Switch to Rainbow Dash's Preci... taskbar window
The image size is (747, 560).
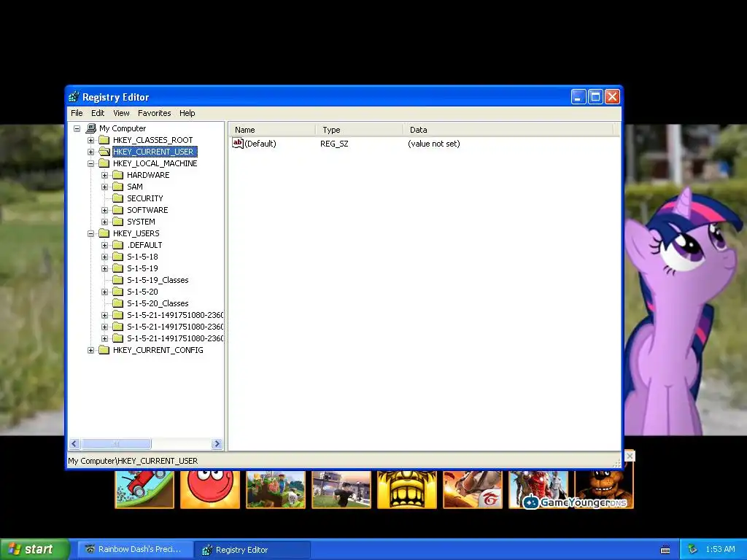point(135,549)
